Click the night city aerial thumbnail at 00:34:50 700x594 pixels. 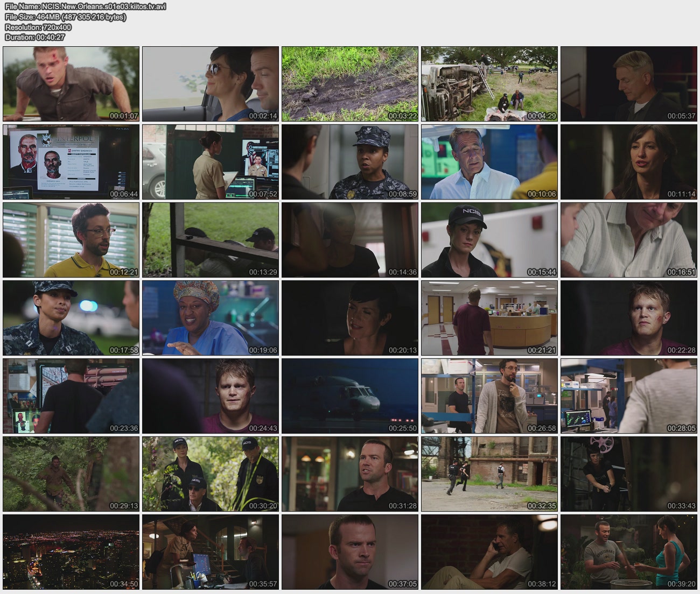71,552
